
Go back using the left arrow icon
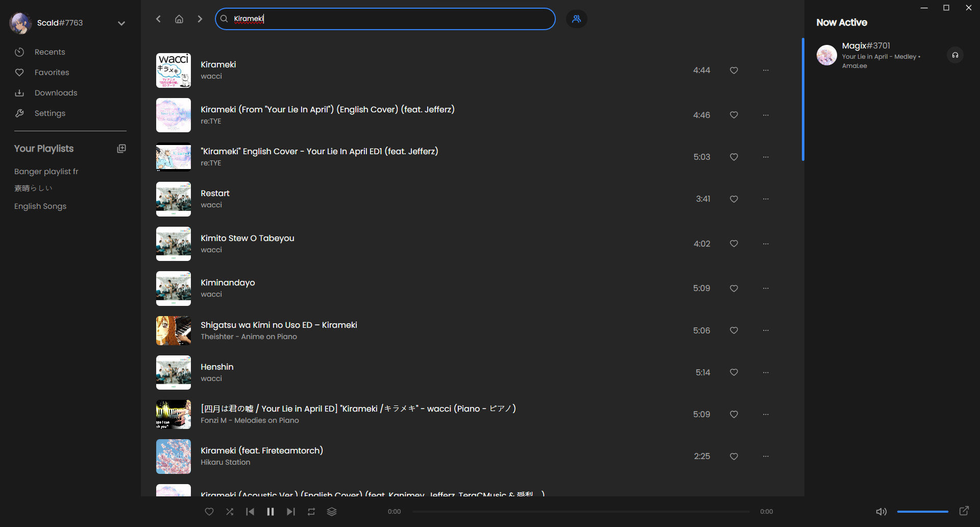tap(158, 19)
